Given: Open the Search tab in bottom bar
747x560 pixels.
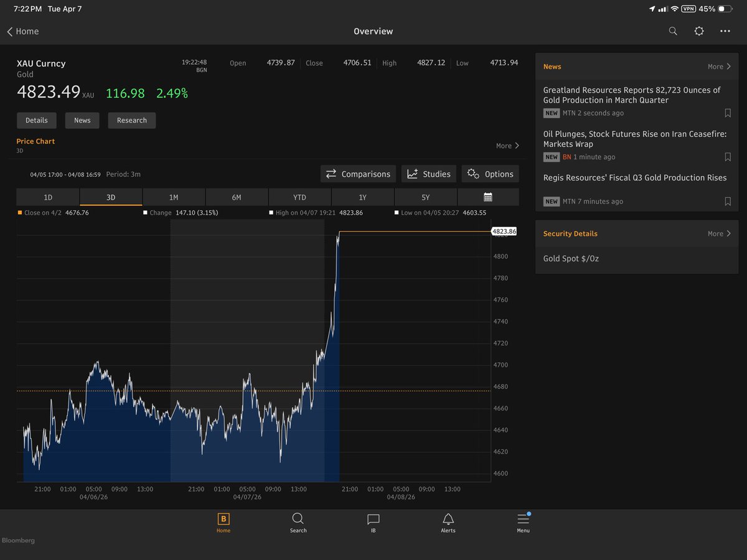Looking at the screenshot, I should (298, 523).
